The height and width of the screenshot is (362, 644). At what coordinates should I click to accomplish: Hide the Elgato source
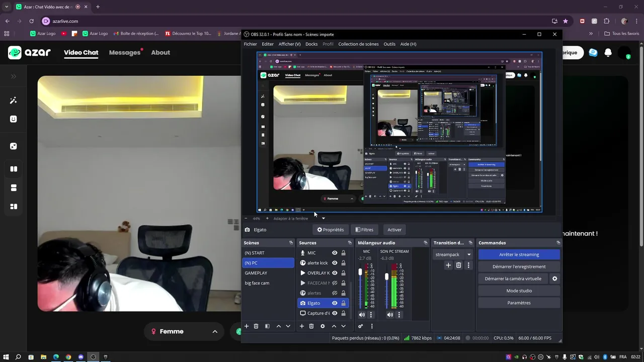coord(335,303)
